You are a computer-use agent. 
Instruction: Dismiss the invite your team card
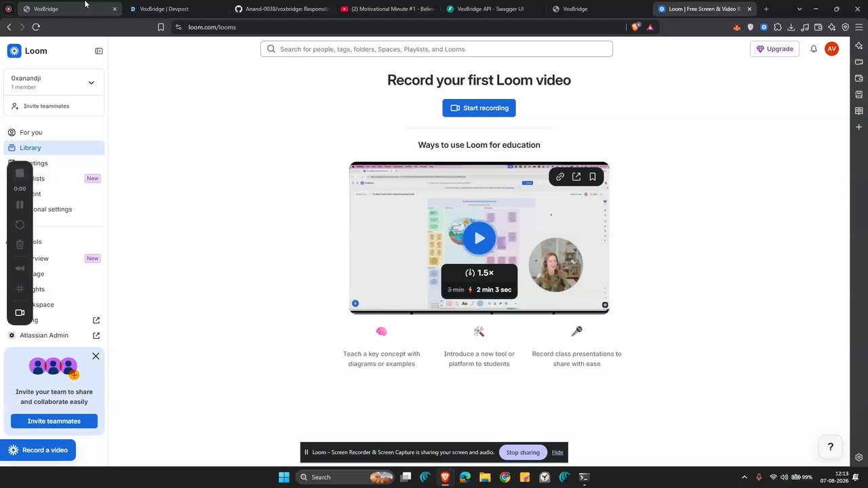point(96,356)
